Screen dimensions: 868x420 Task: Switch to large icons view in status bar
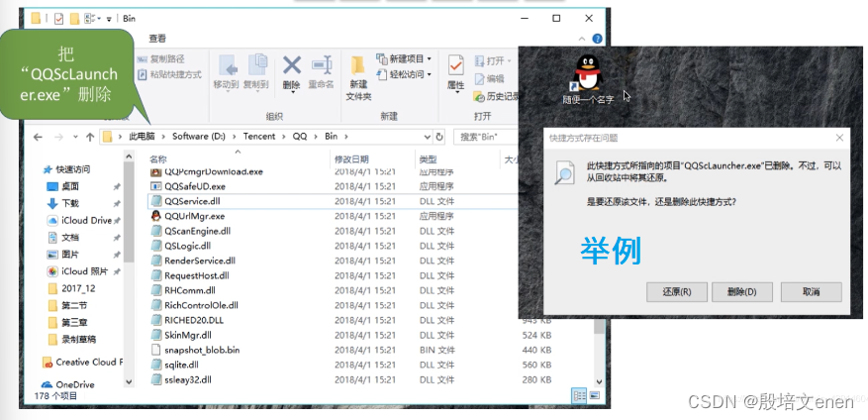pos(595,395)
